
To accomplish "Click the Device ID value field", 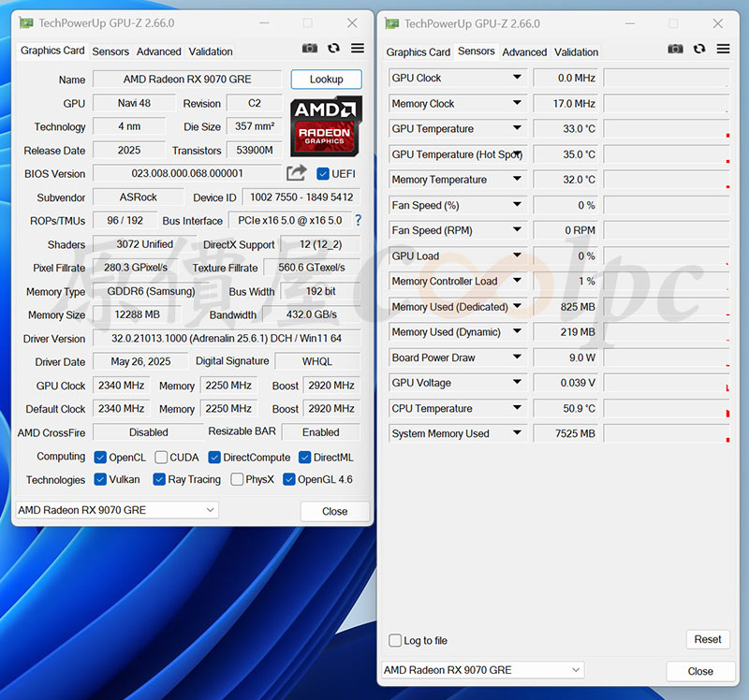I will click(301, 197).
